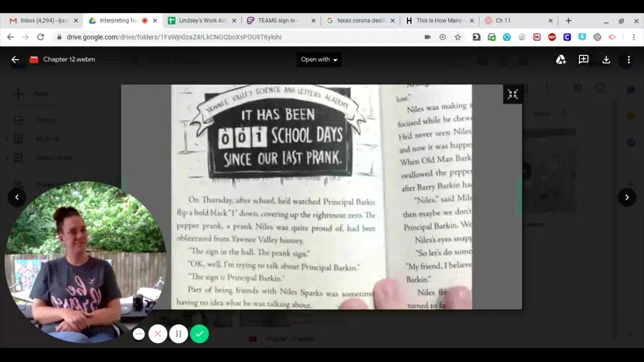Viewport: 644px width, 362px height.
Task: Open recording options with three-dots button
Action: pos(139,334)
